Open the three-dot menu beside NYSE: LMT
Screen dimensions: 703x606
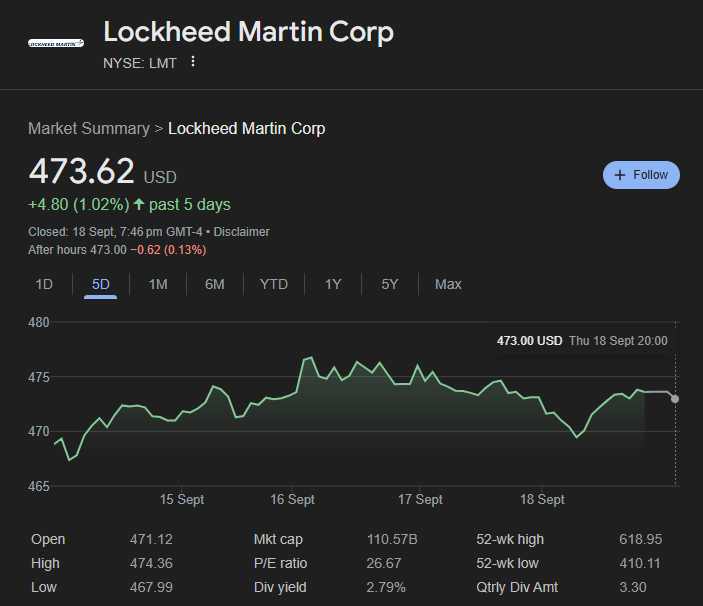click(x=193, y=61)
